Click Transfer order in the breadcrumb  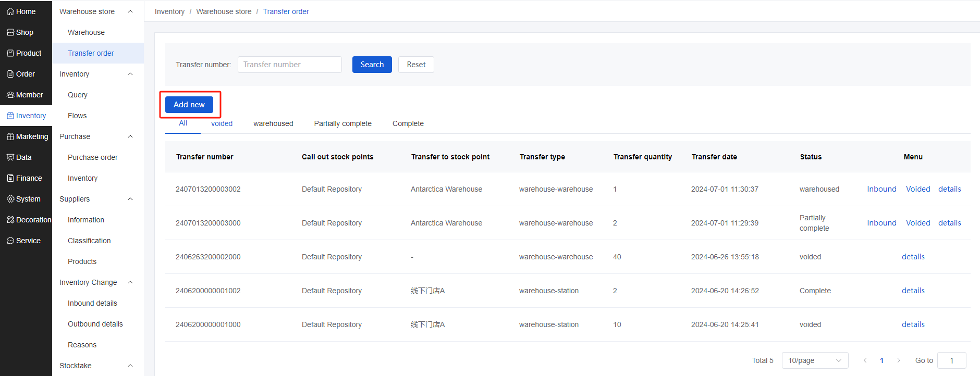pos(286,11)
